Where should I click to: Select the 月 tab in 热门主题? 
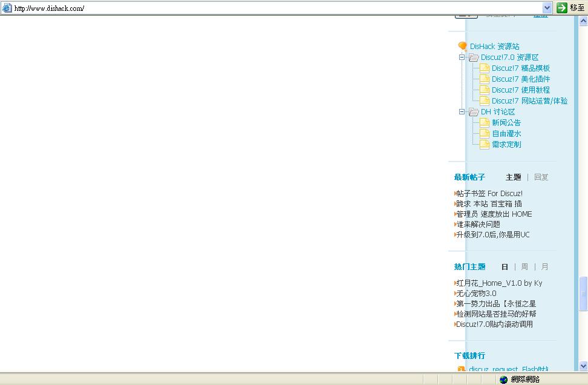pos(544,267)
